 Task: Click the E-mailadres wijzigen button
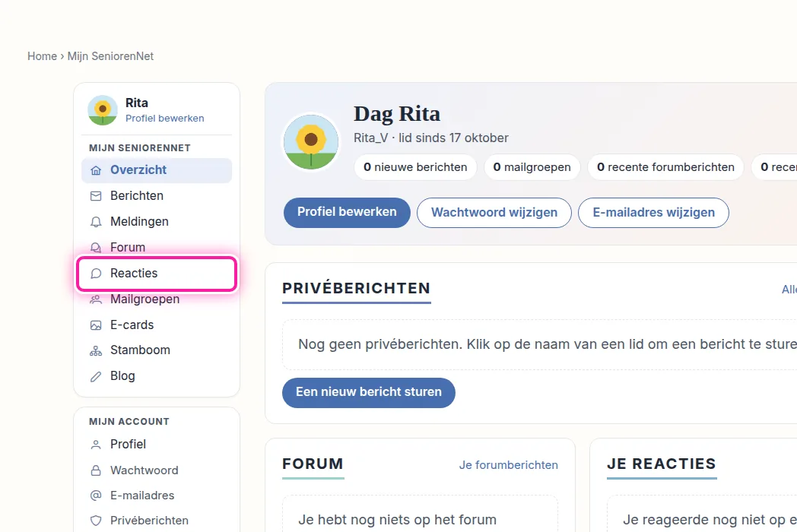pos(654,212)
